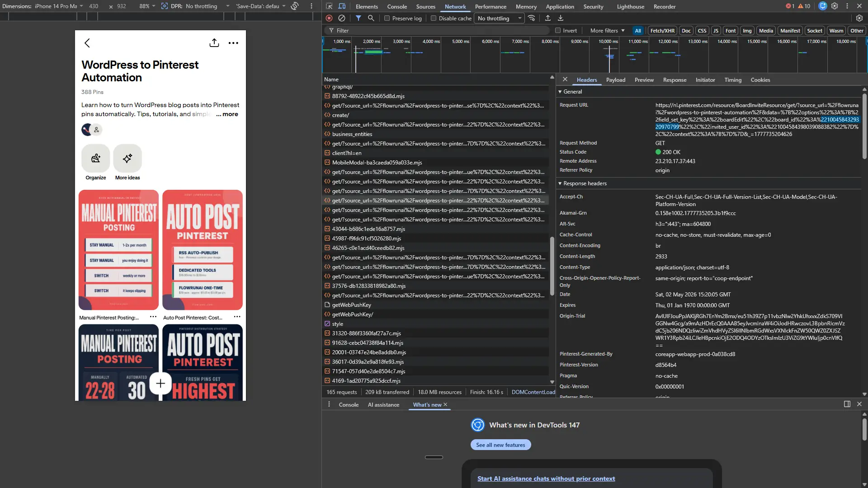Image resolution: width=868 pixels, height=488 pixels.
Task: Click See all new features button
Action: 500,445
